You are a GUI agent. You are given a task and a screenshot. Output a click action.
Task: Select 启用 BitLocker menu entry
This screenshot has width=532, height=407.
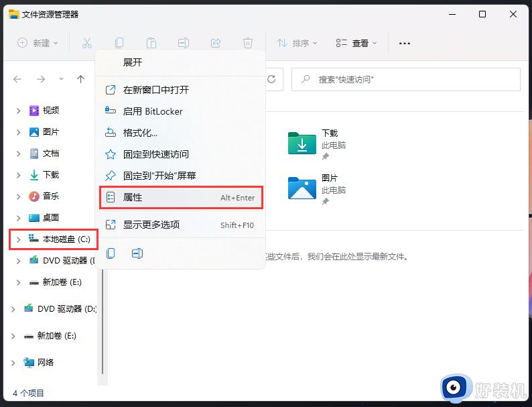click(153, 111)
